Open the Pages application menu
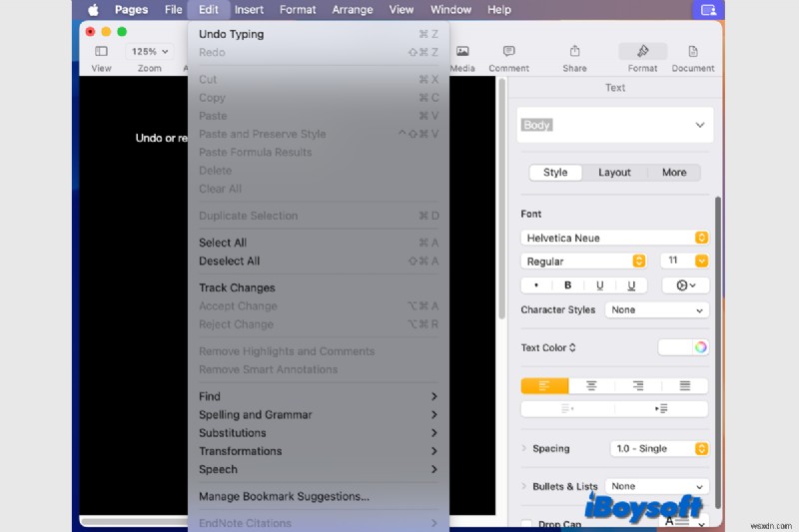The image size is (799, 532). coord(132,10)
